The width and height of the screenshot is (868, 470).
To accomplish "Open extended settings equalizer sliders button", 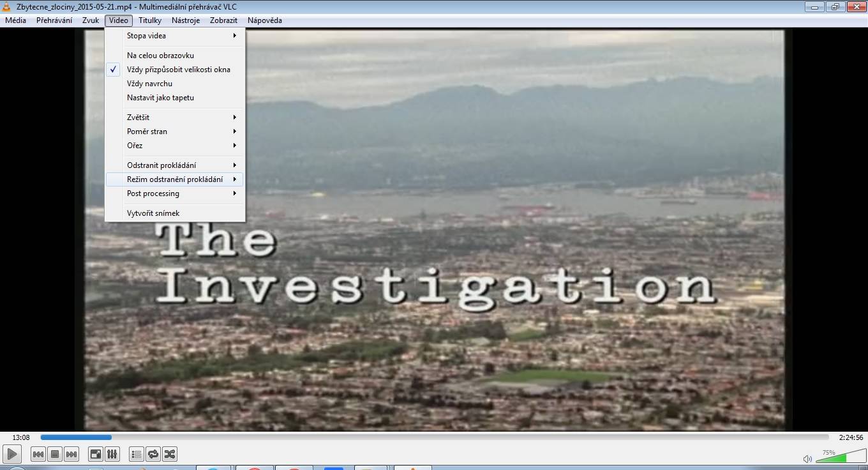I will 112,454.
